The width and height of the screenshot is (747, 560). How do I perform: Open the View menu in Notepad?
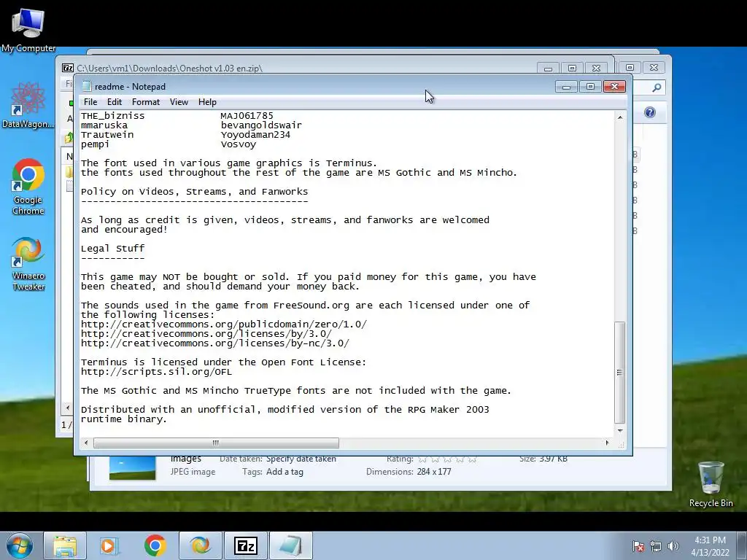[x=179, y=102]
